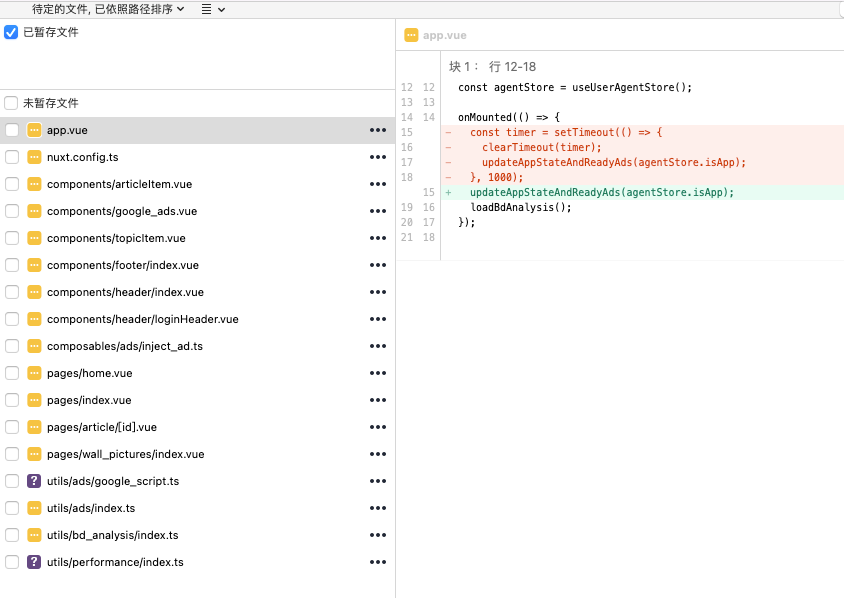Open the more-options menu for components/articleItem.vue
The width and height of the screenshot is (844, 598).
[378, 184]
